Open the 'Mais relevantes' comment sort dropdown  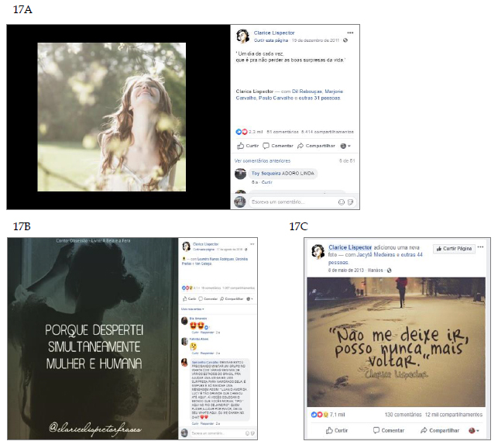[193, 309]
